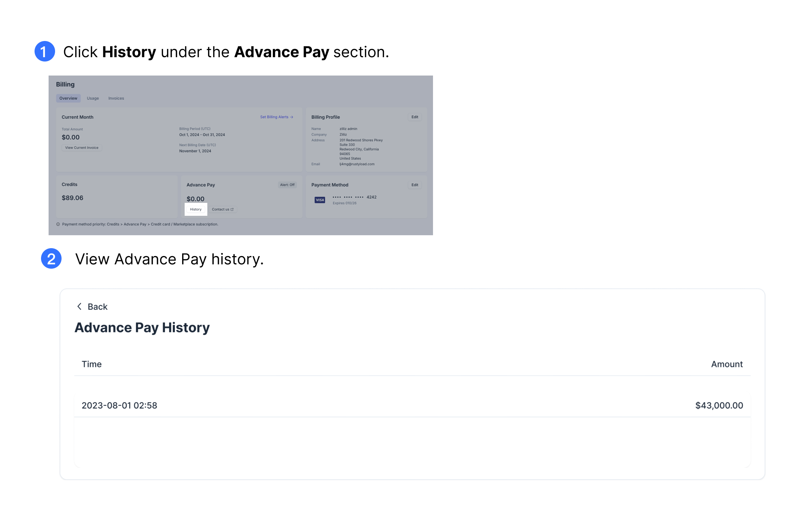Click the Time column header
Image resolution: width=812 pixels, height=519 pixels.
coord(92,364)
